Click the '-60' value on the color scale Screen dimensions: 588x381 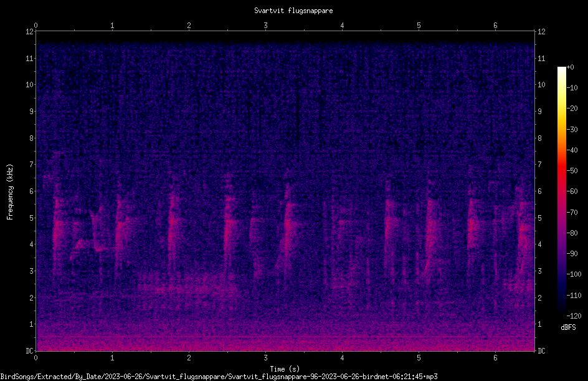(x=572, y=191)
